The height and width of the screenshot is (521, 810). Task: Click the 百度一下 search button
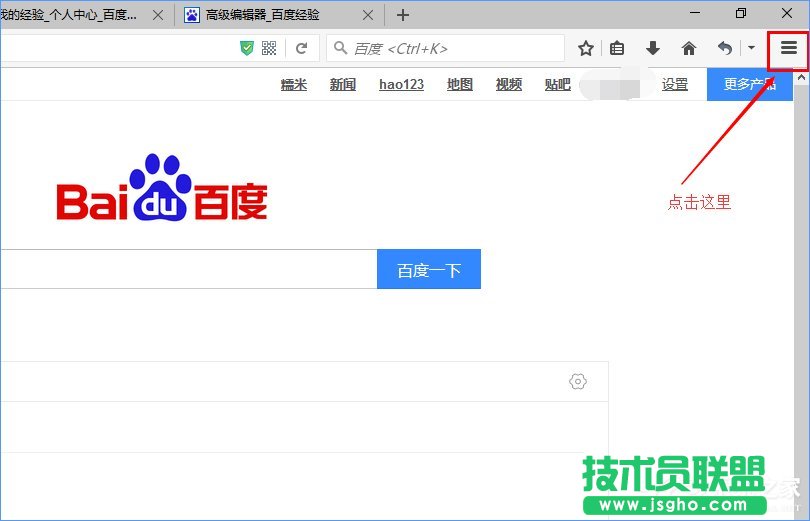[429, 269]
